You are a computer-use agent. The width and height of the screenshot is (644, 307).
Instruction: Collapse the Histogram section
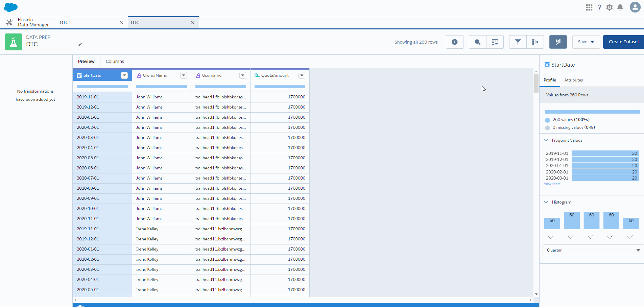546,202
